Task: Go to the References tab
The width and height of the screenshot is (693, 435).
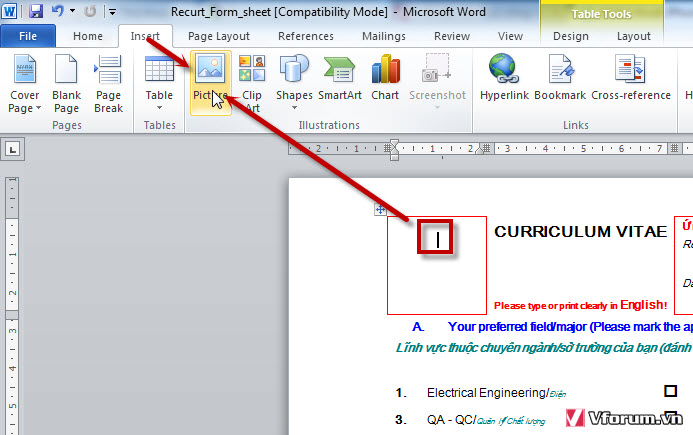Action: tap(305, 36)
